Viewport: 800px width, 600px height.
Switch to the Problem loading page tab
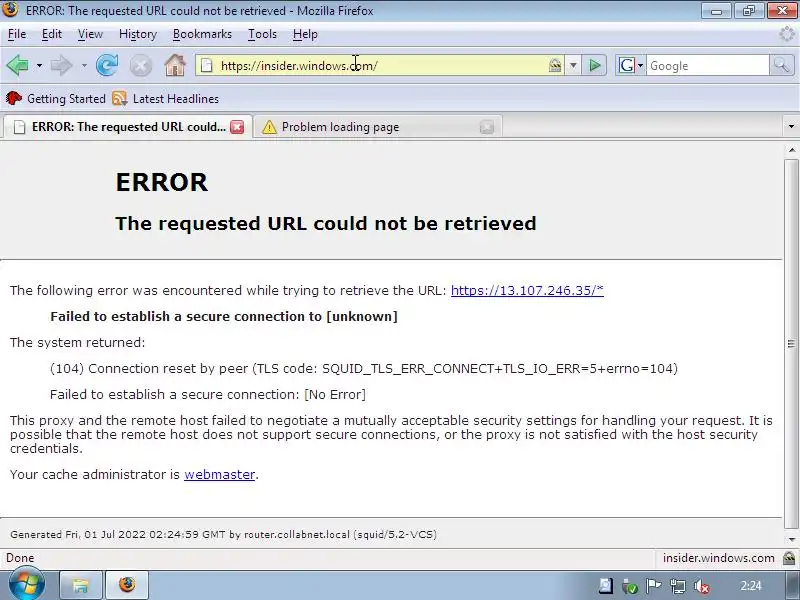pyautogui.click(x=378, y=127)
